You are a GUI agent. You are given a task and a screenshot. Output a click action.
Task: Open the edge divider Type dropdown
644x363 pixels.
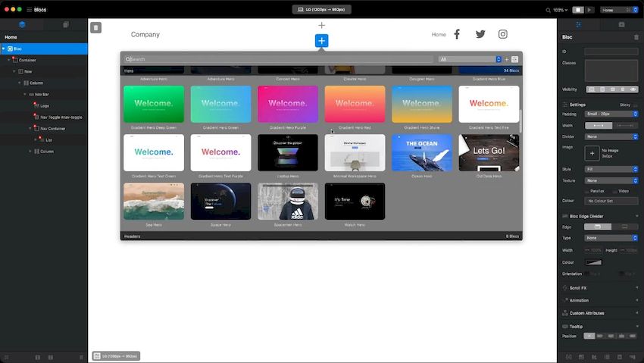[x=611, y=238]
